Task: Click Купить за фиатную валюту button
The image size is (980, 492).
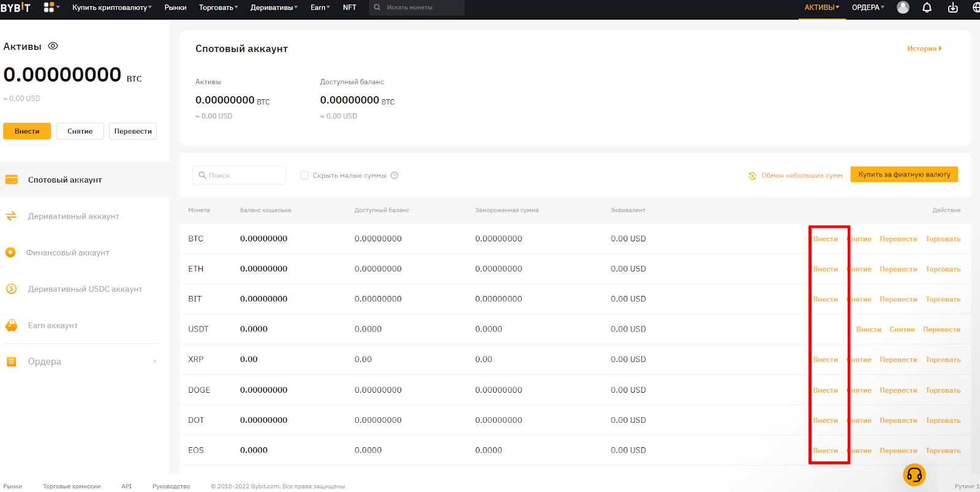Action: click(x=904, y=175)
